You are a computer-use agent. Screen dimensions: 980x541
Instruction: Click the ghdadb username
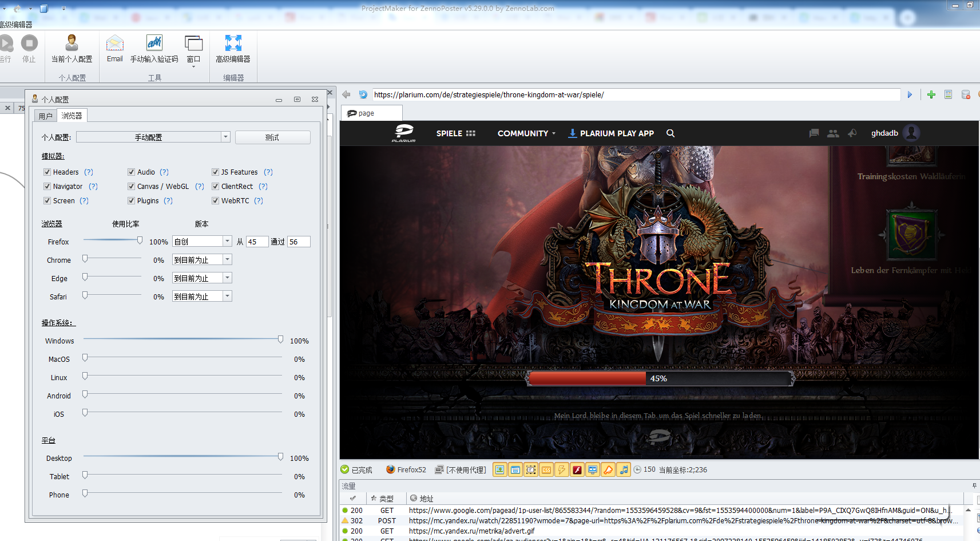point(884,133)
